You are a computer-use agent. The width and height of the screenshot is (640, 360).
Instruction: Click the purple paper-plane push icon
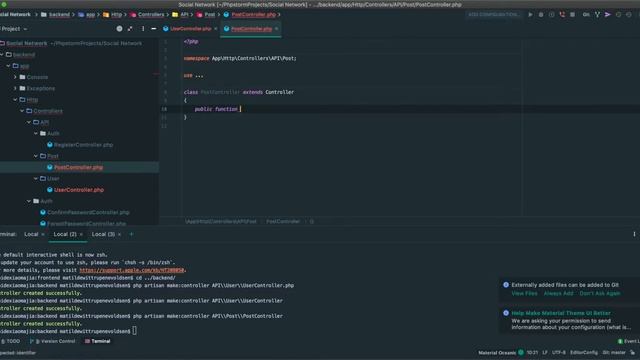608,15
